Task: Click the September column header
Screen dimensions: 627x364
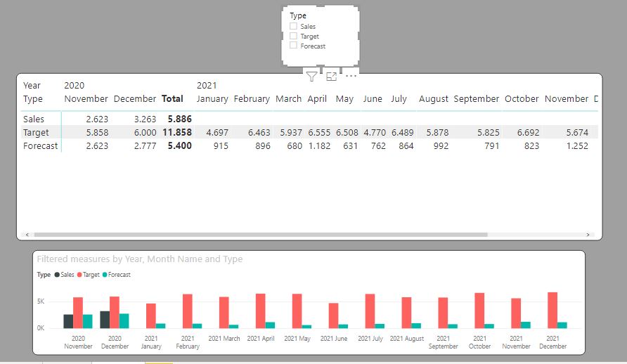Action: tap(477, 98)
